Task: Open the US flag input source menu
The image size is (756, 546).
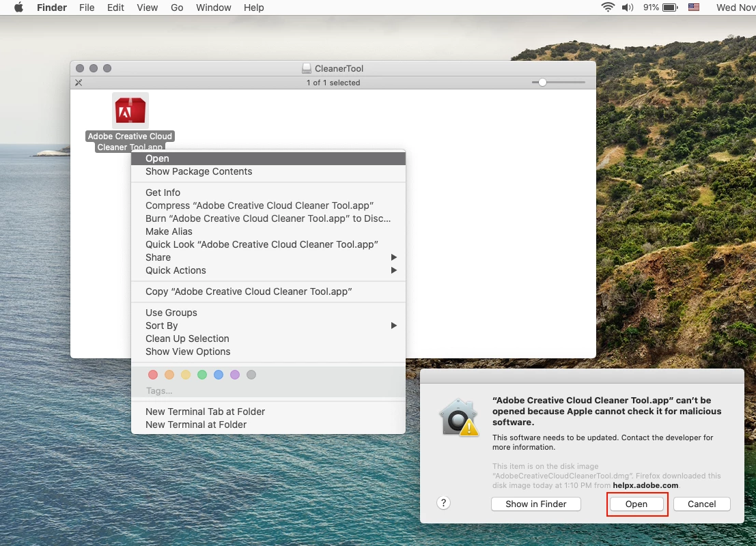Action: 694,8
